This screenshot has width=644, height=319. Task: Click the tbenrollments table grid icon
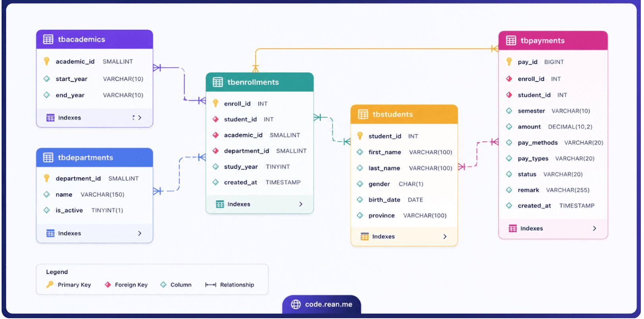click(x=218, y=82)
